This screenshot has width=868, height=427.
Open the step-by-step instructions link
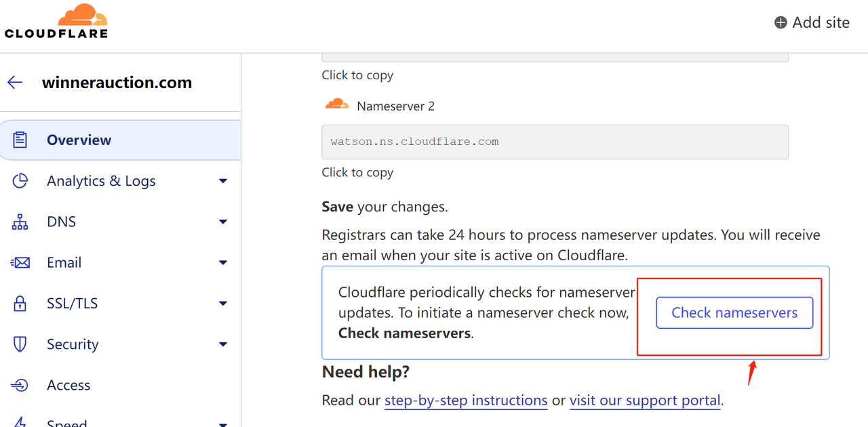pyautogui.click(x=466, y=401)
